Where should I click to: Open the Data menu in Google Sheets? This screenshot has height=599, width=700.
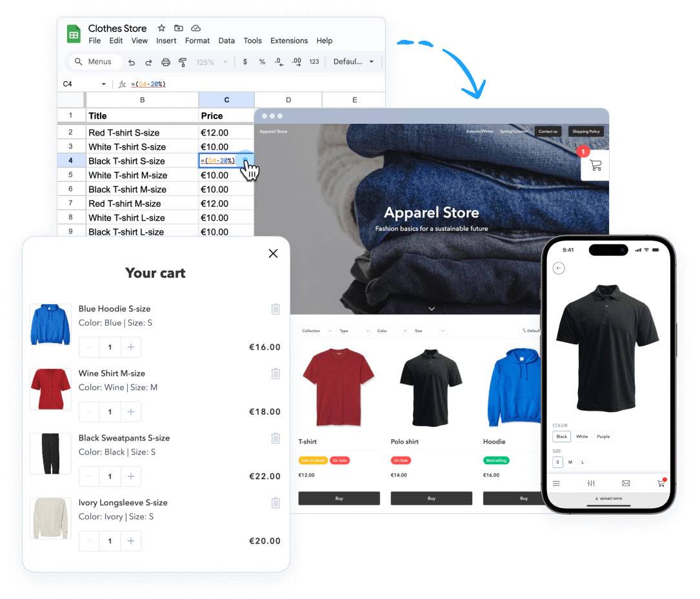[226, 41]
